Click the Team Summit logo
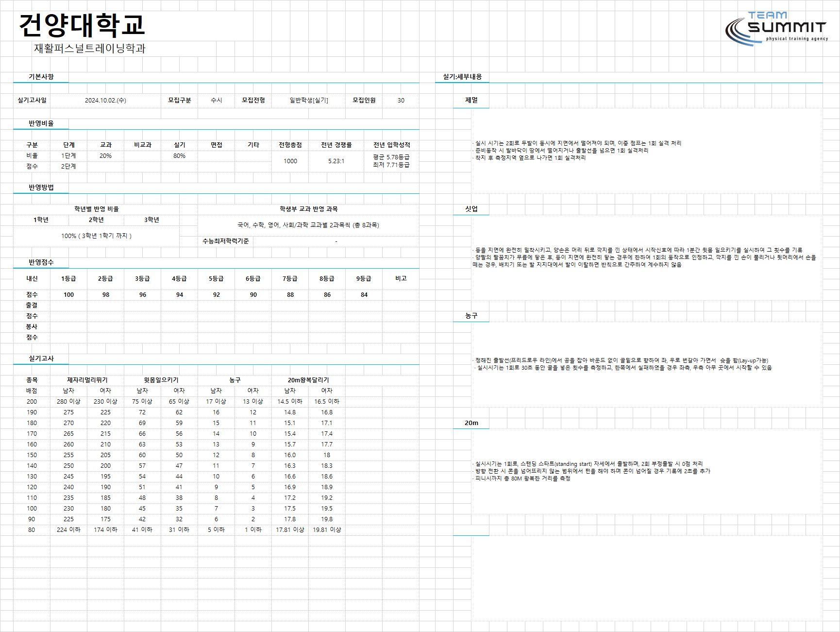 776,29
